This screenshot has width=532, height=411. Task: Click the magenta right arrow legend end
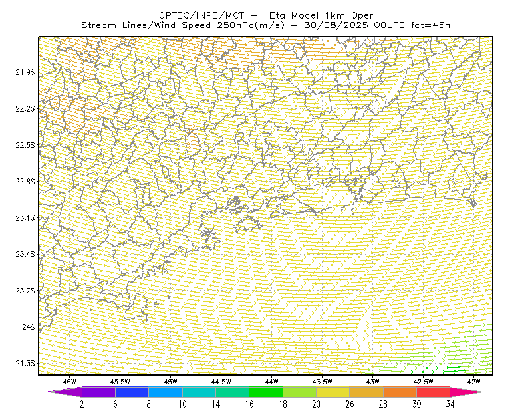coord(467,392)
